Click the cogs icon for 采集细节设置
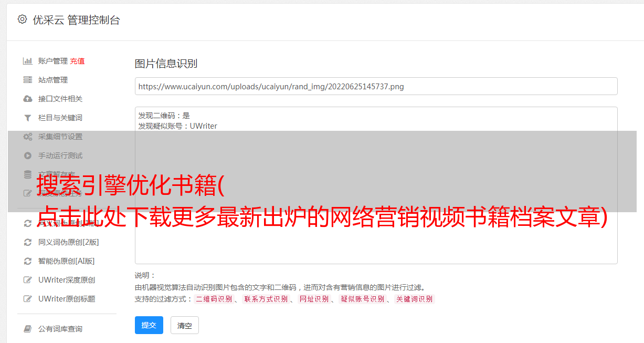This screenshot has height=343, width=644. point(28,137)
